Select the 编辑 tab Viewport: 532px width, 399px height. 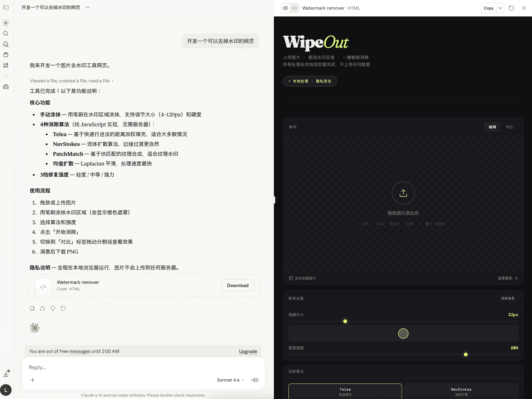click(492, 127)
